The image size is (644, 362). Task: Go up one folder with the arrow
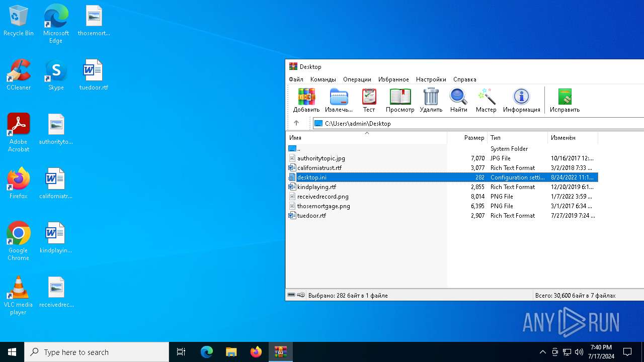296,123
